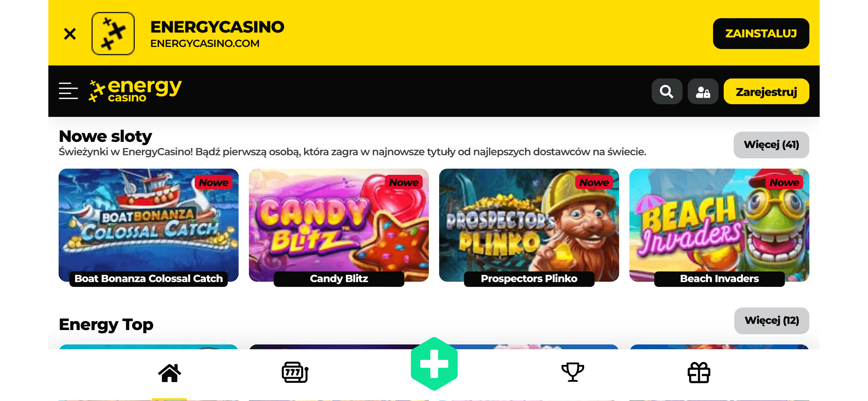Click the search magnifier icon
Viewport: 868px width, 401px height.
pos(667,92)
